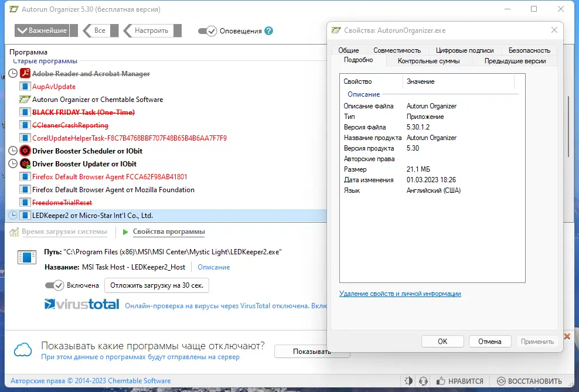Click Отложить загрузку на 30 сек. button

click(x=156, y=285)
